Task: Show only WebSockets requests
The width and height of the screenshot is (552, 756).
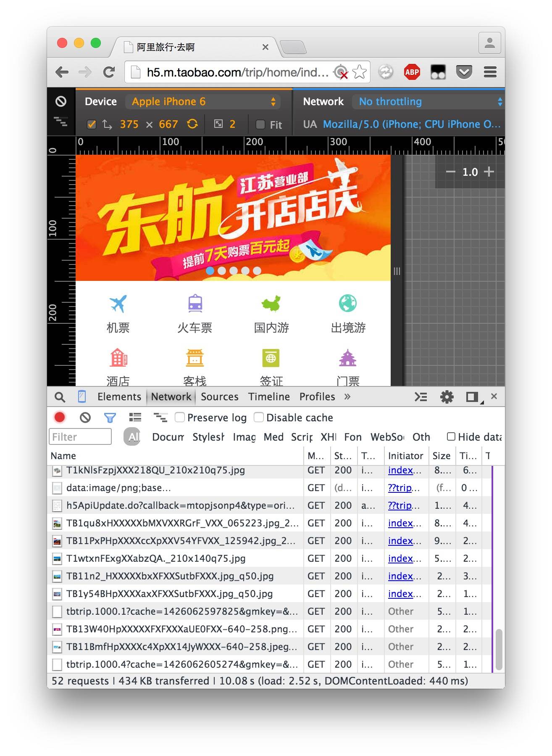Action: pos(387,437)
